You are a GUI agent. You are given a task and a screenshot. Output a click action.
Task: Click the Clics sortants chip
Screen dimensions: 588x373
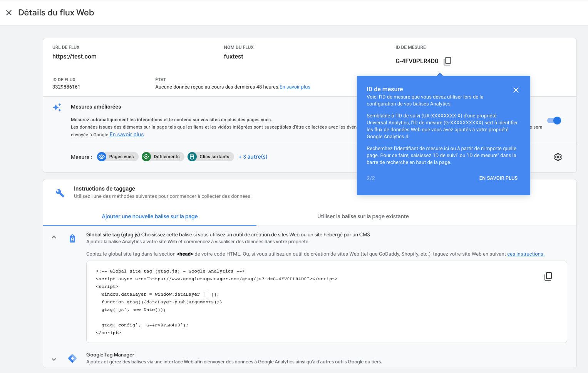(211, 157)
